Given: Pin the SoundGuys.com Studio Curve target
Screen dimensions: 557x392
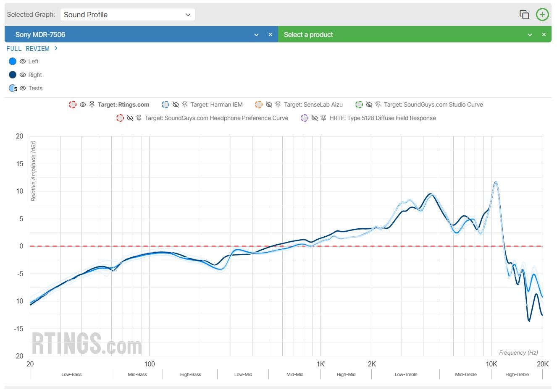Looking at the screenshot, I should coord(378,105).
